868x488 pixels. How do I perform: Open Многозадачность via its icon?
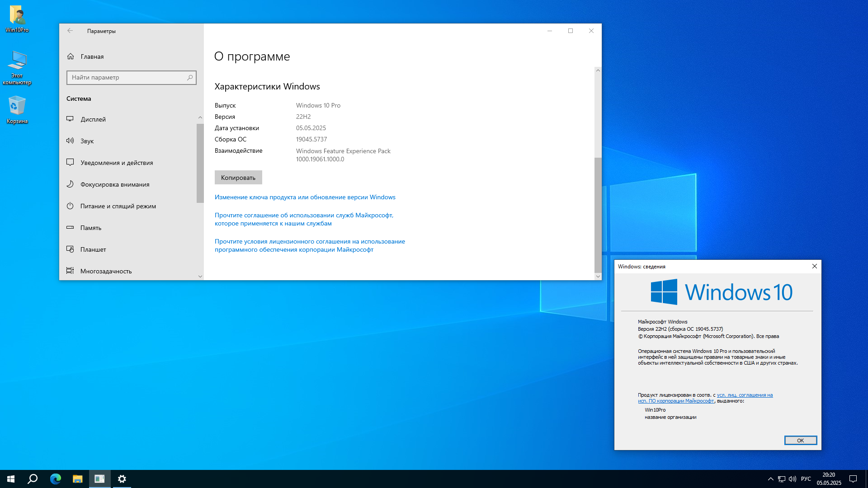point(70,271)
